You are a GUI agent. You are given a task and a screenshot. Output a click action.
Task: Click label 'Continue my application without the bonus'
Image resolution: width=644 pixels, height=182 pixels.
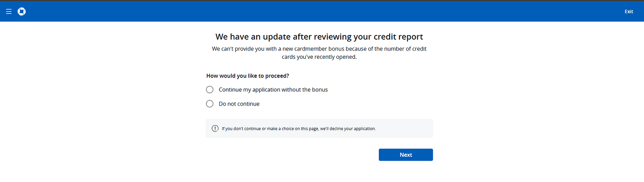point(273,90)
